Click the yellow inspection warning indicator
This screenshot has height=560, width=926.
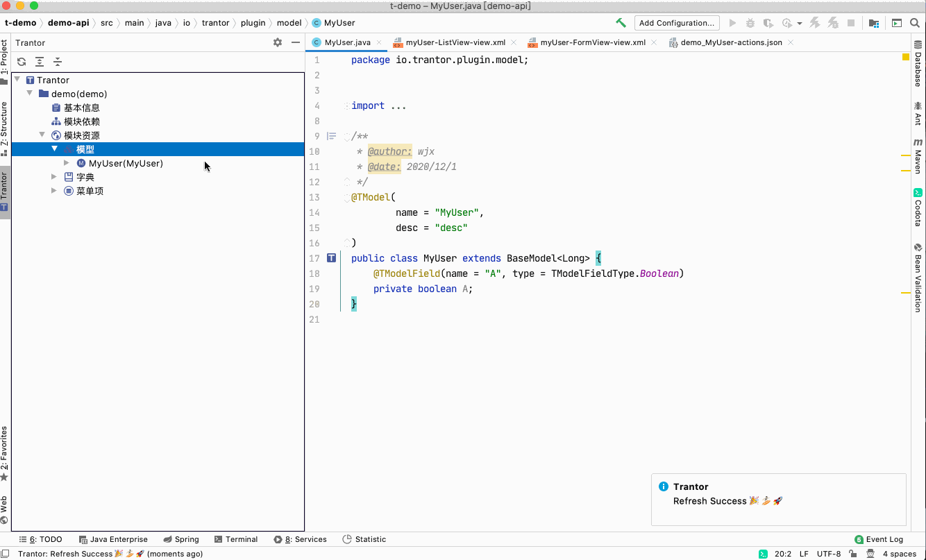click(x=906, y=57)
